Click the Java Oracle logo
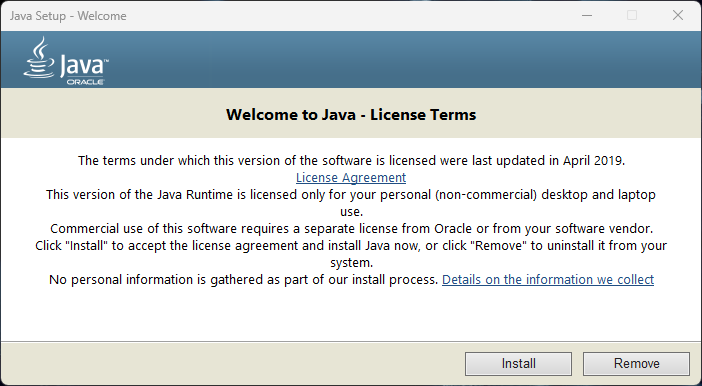 point(66,60)
